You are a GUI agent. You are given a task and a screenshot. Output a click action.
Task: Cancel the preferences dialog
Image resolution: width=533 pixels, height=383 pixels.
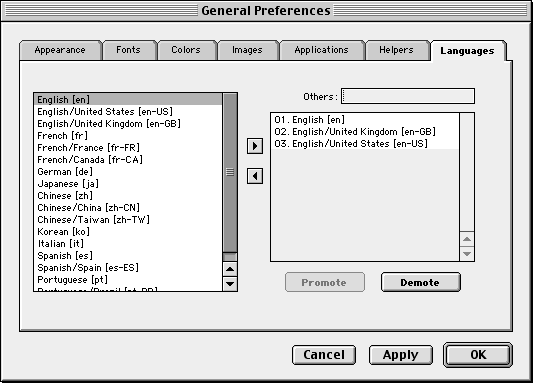(324, 355)
